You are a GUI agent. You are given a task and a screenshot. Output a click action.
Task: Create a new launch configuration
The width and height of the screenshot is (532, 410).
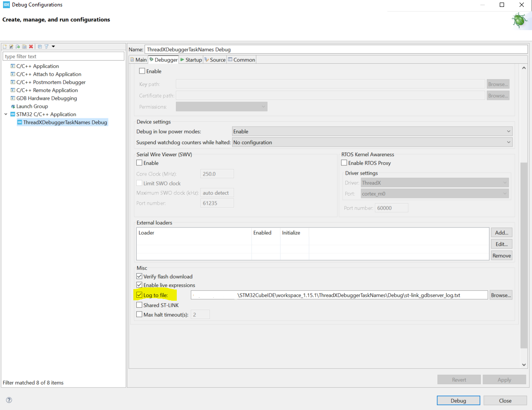4,46
